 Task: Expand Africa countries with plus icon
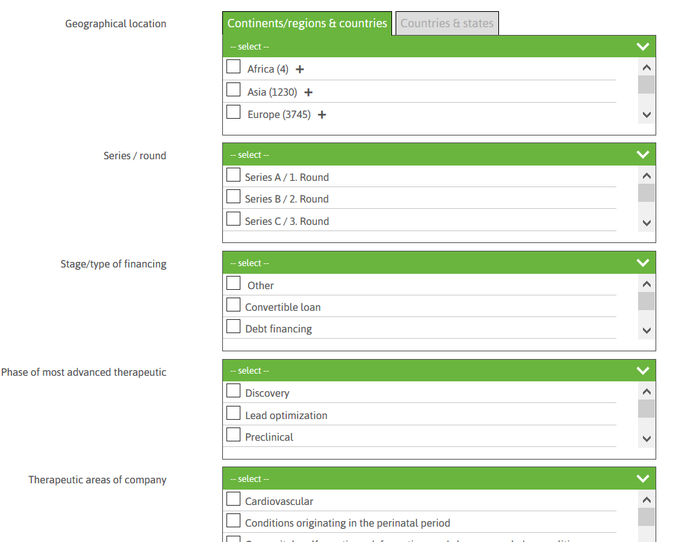pos(300,69)
